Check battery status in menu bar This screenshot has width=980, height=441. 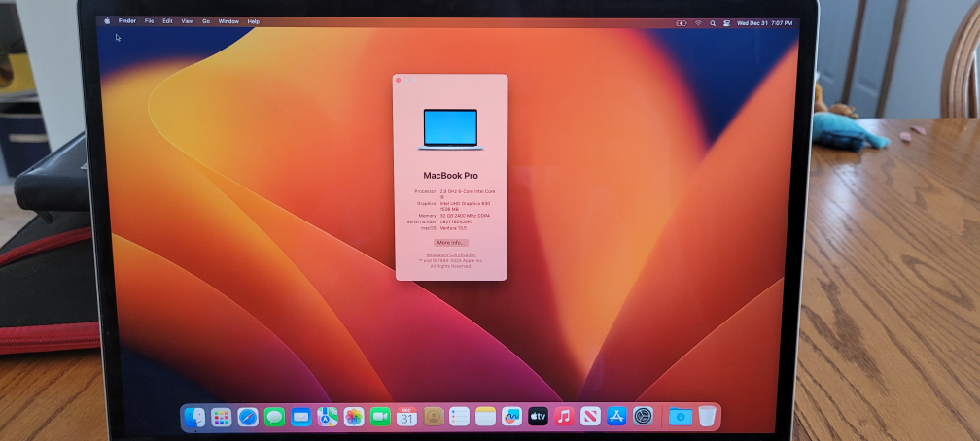[682, 23]
